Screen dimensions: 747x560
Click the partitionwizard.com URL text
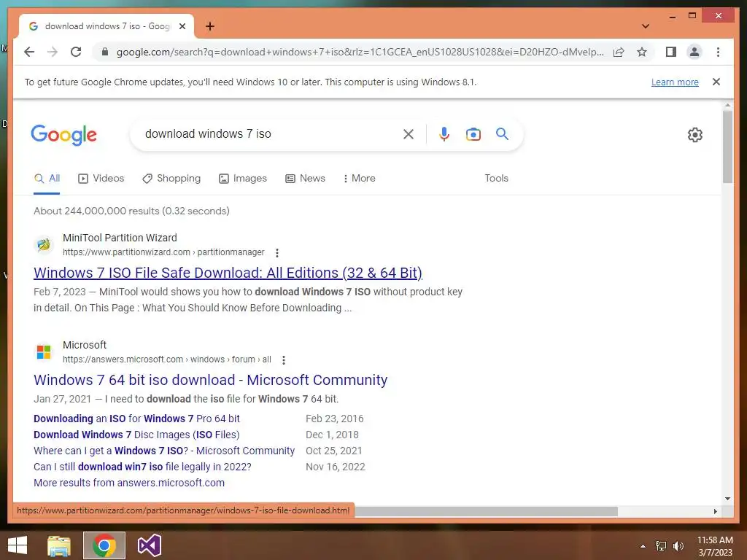(x=163, y=252)
